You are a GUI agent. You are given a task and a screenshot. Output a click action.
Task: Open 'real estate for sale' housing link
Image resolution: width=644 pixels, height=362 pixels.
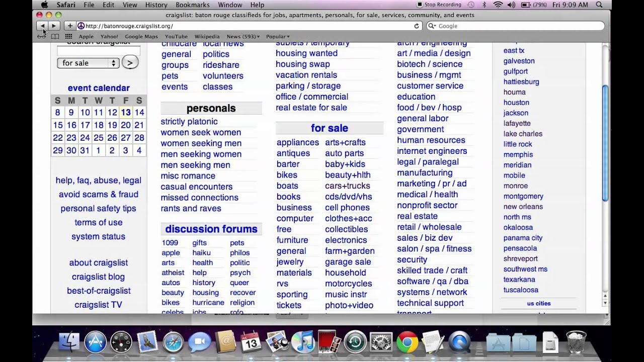click(311, 108)
